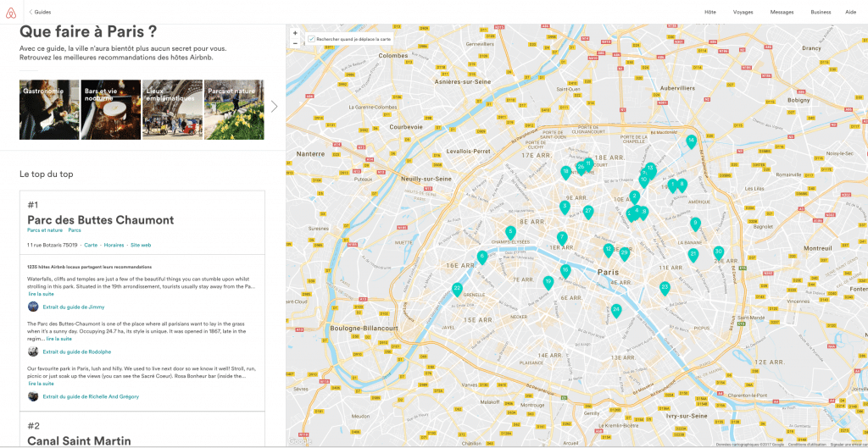Open 'Extrait du guide de Jimmy'
The height and width of the screenshot is (448, 868).
pos(74,307)
